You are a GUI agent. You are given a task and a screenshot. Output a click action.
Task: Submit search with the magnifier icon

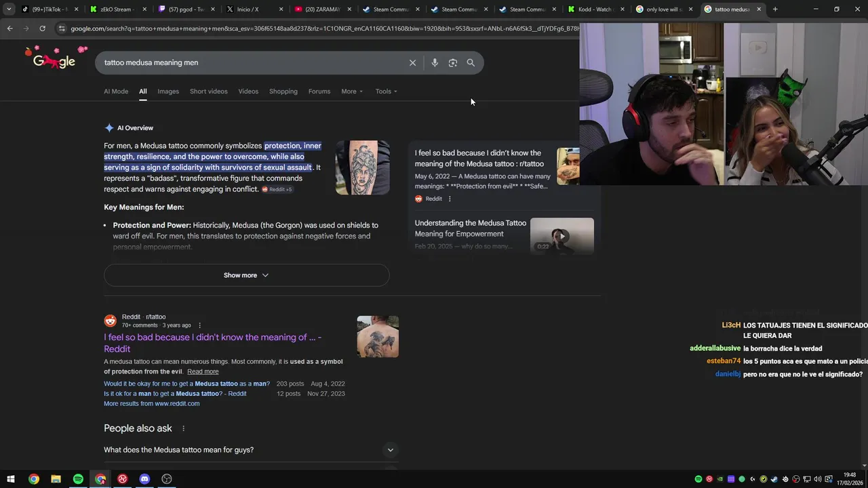471,62
